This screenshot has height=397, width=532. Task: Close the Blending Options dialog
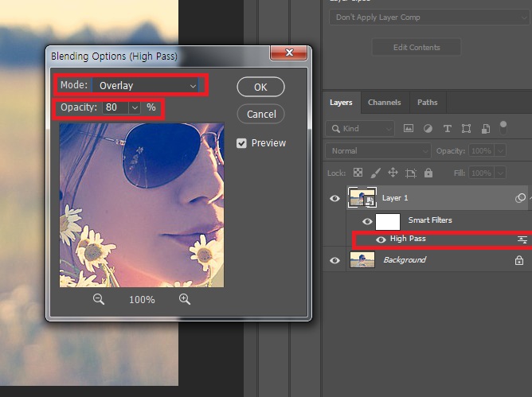289,53
